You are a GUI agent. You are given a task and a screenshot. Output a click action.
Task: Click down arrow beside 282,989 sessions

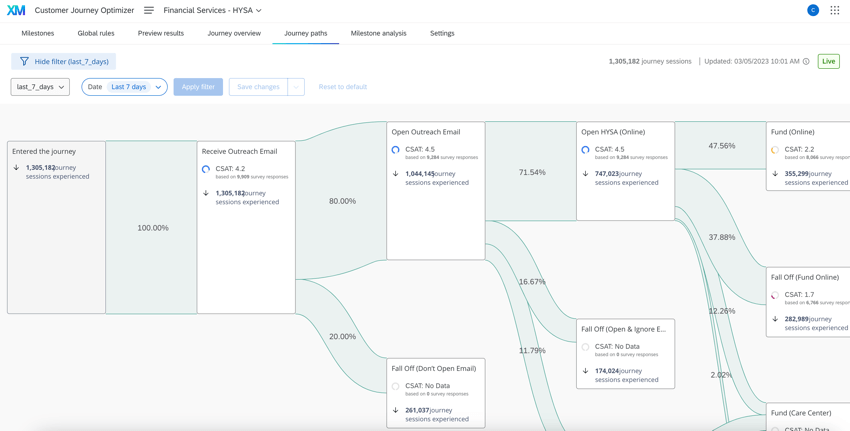775,319
